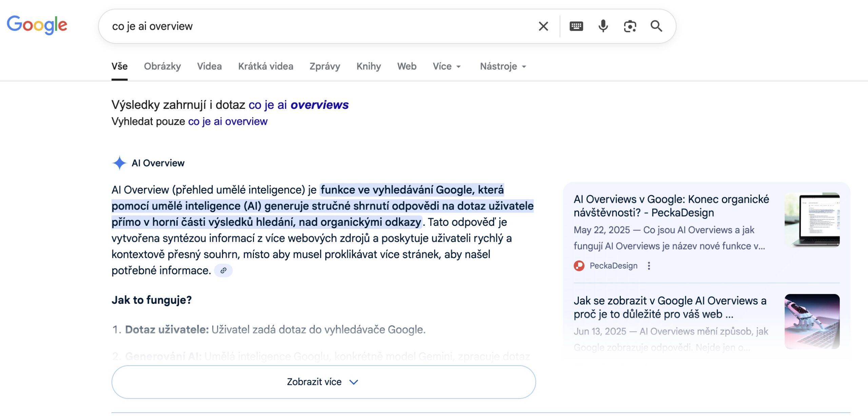Click the laptop thumbnail of PeckaDesign article
Screen dimensions: 868x416
[x=812, y=220]
